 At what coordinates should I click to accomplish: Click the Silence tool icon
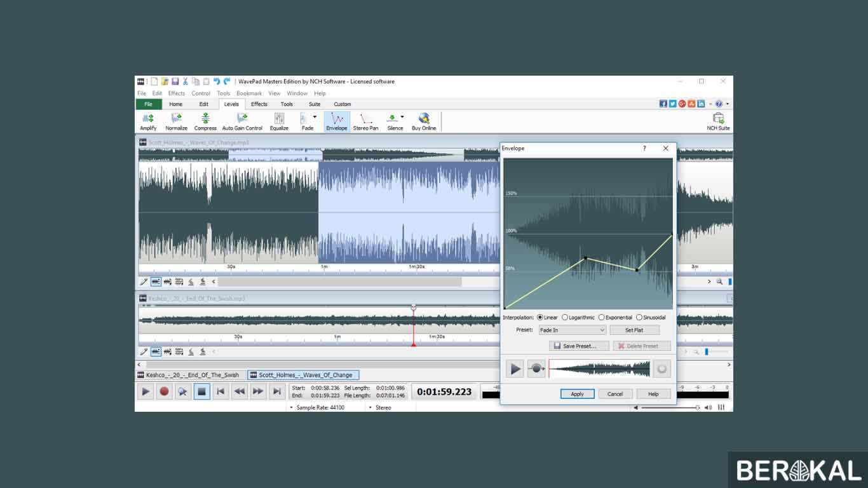(393, 118)
